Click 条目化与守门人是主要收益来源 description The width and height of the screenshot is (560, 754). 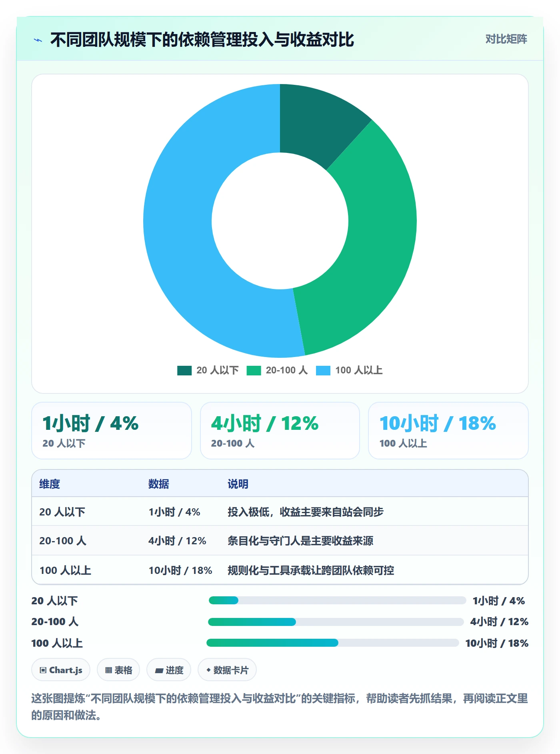300,541
